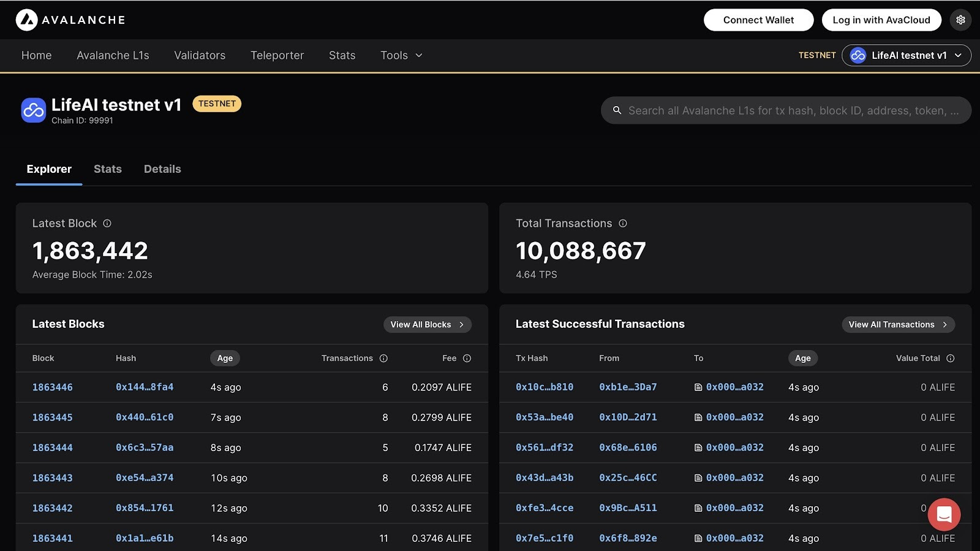Click contract icon in 0x53a…be40 transaction row

[x=698, y=417]
